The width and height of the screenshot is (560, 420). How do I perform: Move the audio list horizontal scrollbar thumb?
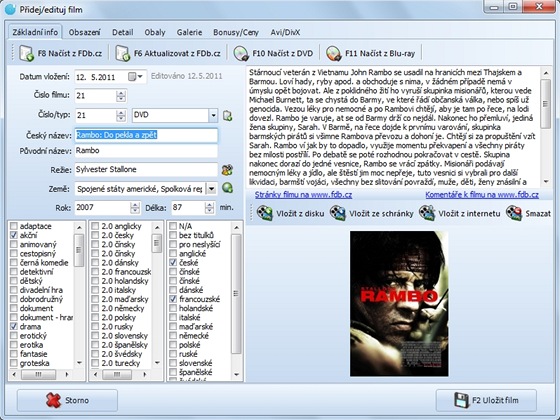pyautogui.click(x=117, y=374)
